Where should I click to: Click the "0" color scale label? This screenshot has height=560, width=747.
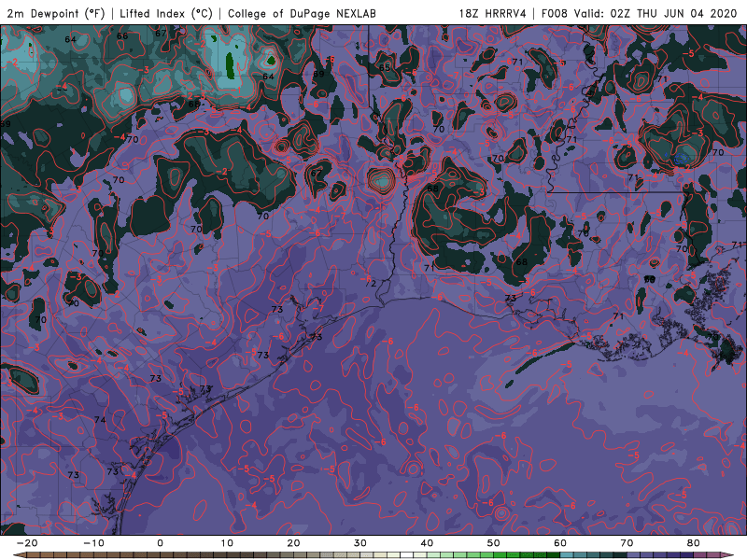point(160,543)
